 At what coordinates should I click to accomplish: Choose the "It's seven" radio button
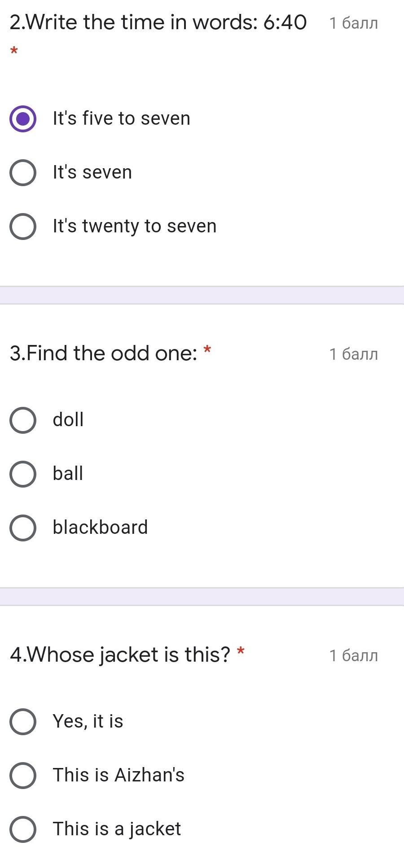23,173
